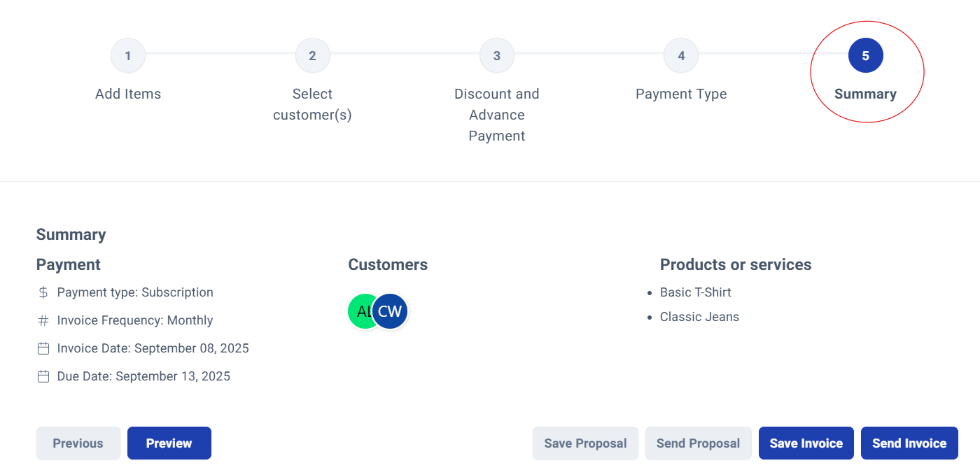Select the green AL customer avatar
This screenshot has width=980, height=470.
361,311
